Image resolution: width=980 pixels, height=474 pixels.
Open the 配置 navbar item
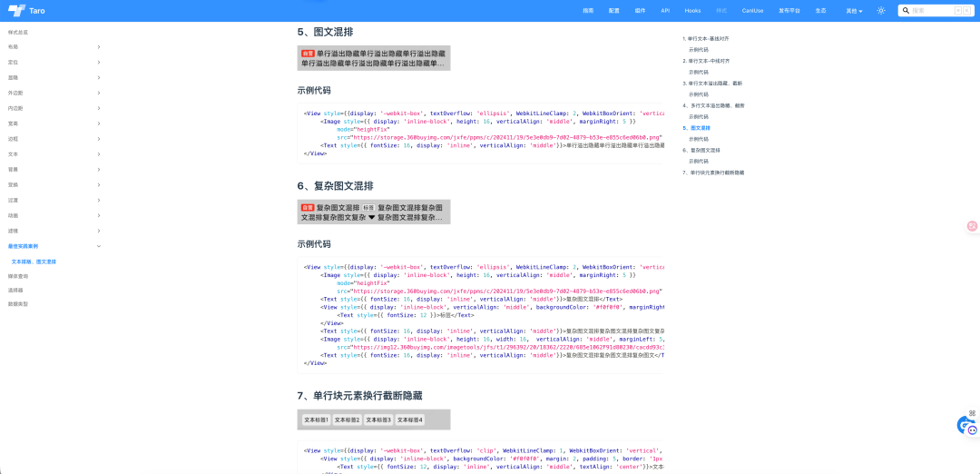pyautogui.click(x=613, y=11)
